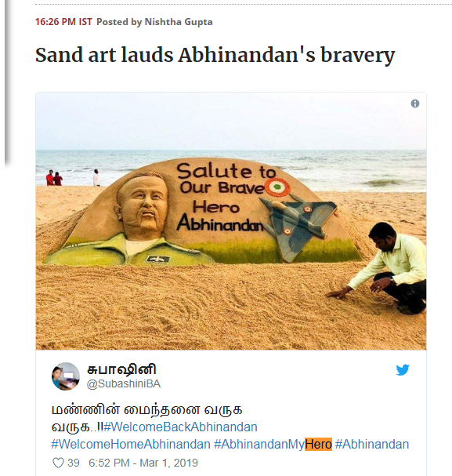Follow the #AbhinandanMyHero hashtag link
452x476 pixels.
tap(273, 444)
